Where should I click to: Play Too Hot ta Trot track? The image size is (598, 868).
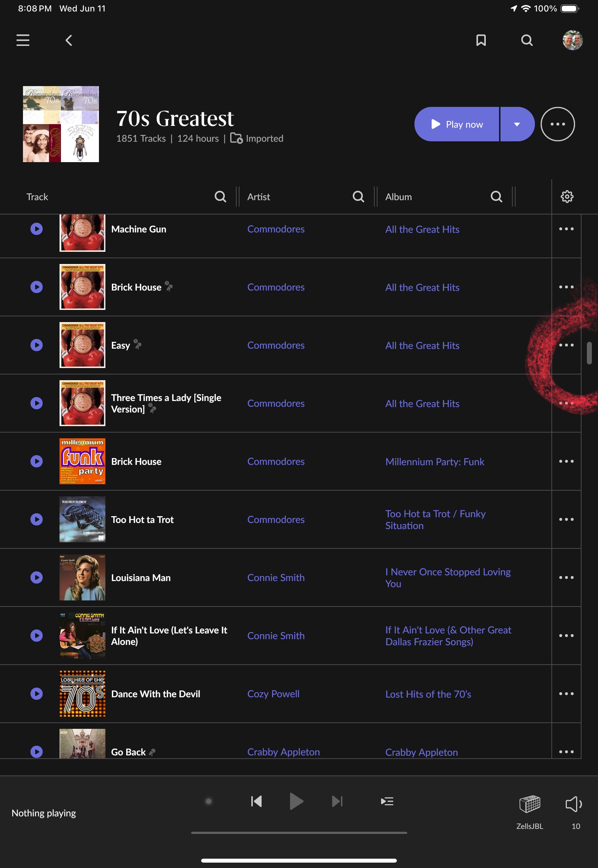point(36,519)
